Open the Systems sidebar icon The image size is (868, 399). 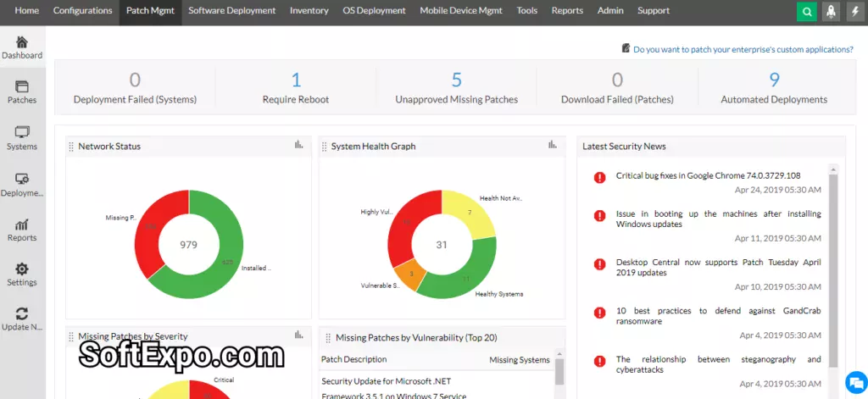pos(21,133)
